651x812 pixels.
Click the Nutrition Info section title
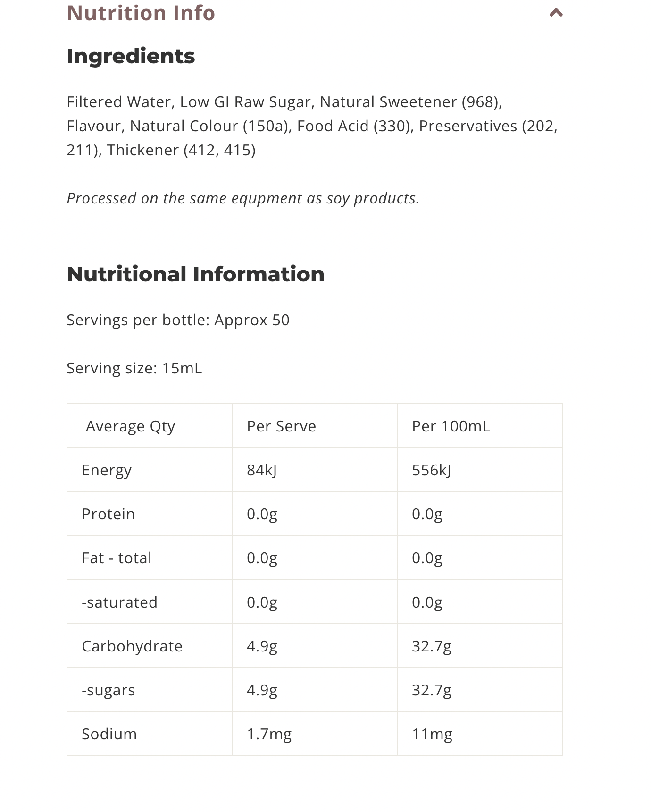[141, 13]
